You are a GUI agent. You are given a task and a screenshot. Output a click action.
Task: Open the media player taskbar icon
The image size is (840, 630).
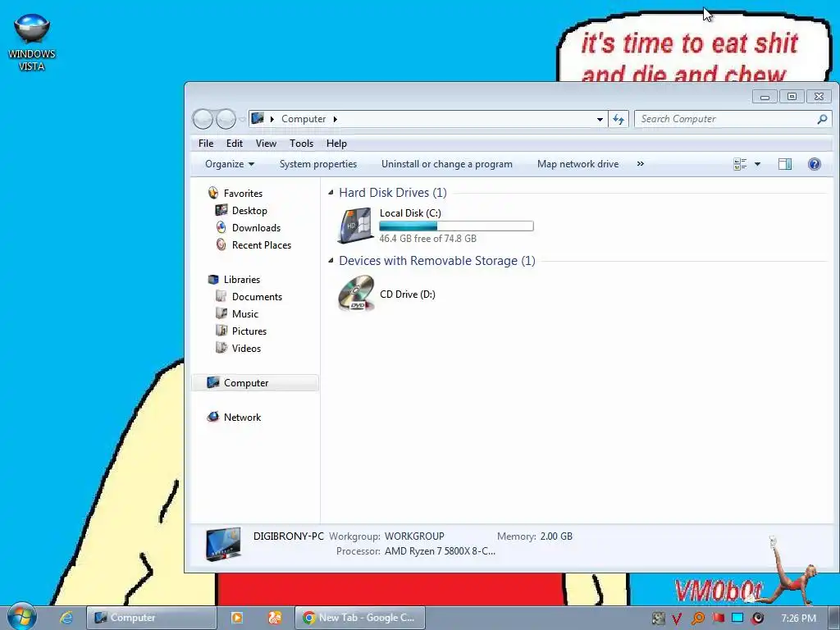[237, 618]
